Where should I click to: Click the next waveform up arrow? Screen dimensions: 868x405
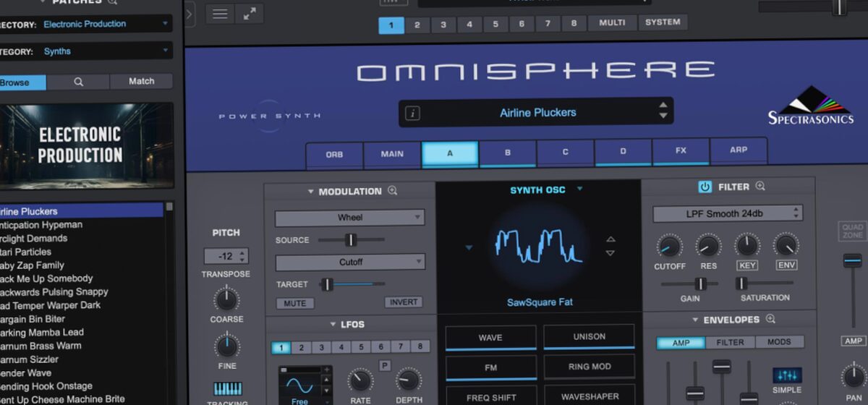point(610,239)
